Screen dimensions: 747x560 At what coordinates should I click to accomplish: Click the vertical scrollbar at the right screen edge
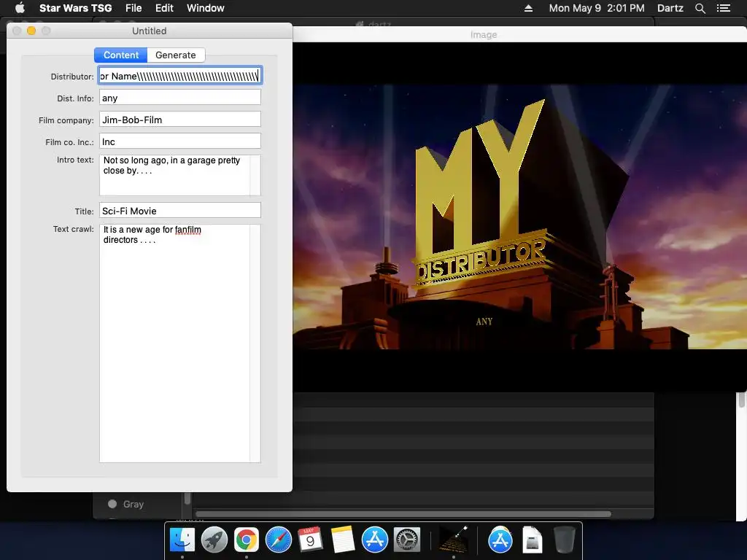(x=742, y=400)
